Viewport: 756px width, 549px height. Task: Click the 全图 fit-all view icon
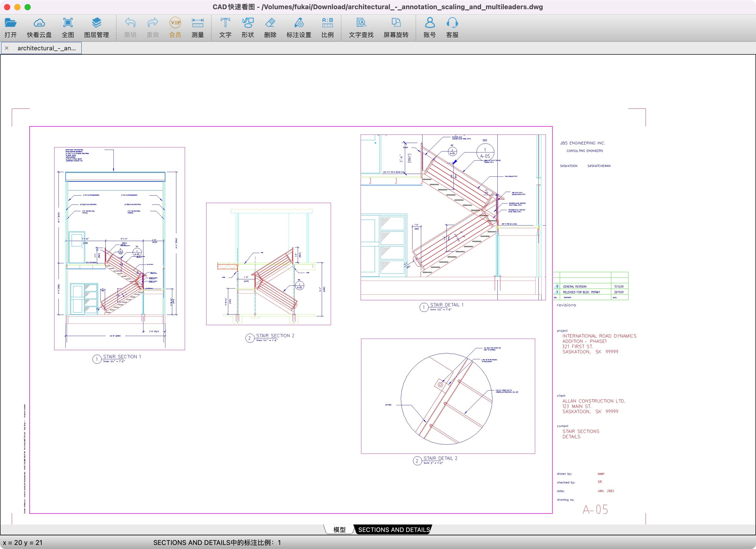tap(68, 23)
